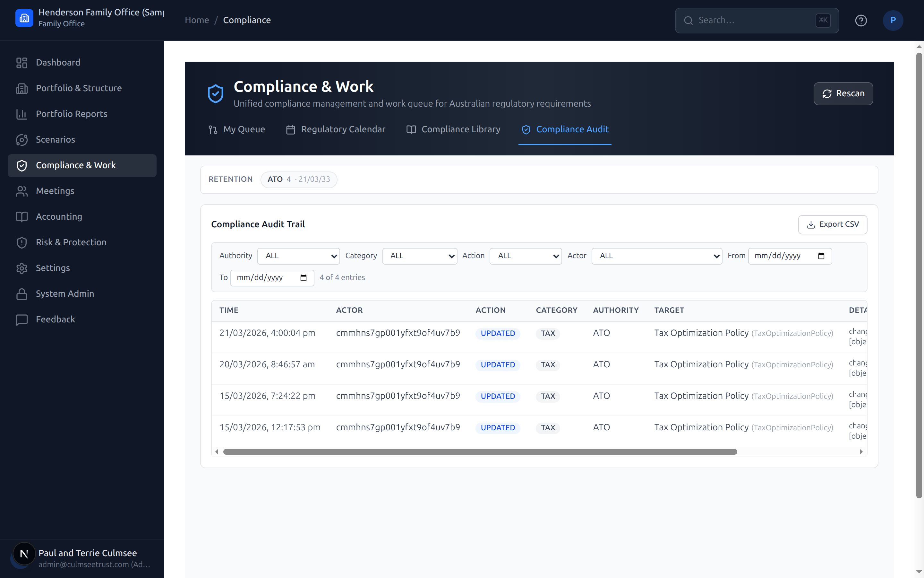924x578 pixels.
Task: Click the Regulatory Calendar calendar icon
Action: coord(291,130)
